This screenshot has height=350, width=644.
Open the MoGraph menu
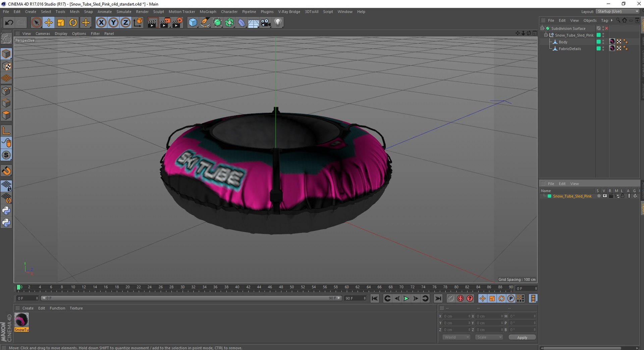pyautogui.click(x=208, y=12)
